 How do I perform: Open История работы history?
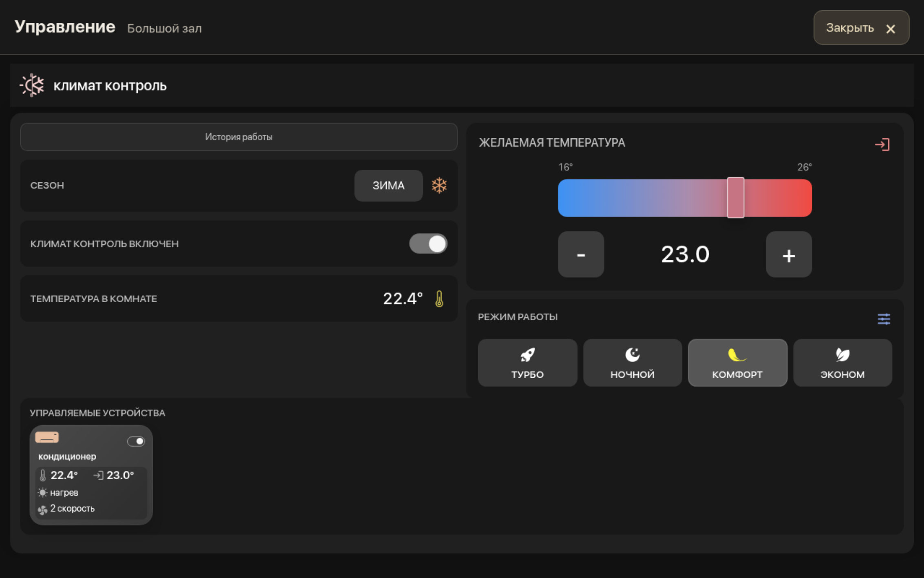point(239,137)
